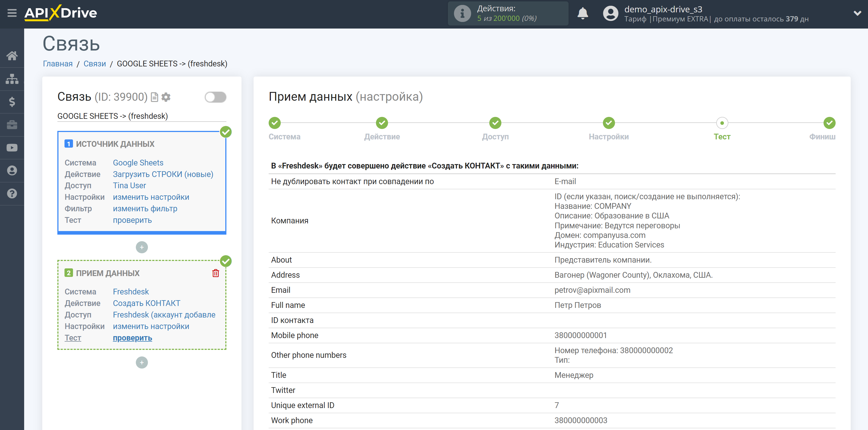Open the notifications bell
Viewport: 868px width, 430px height.
(583, 13)
